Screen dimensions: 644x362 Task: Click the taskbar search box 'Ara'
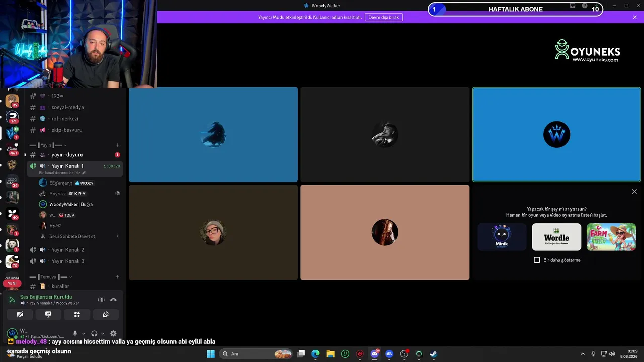(x=257, y=354)
